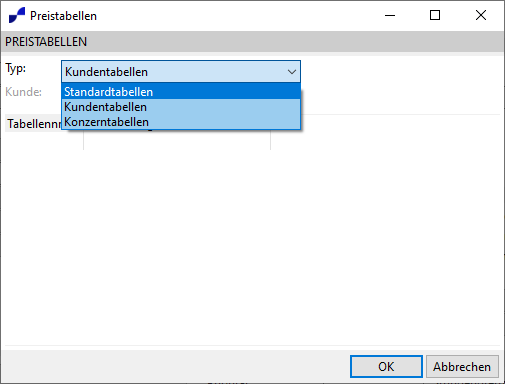Click the blank header area right of the columns
This screenshot has width=505, height=384.
pos(385,124)
